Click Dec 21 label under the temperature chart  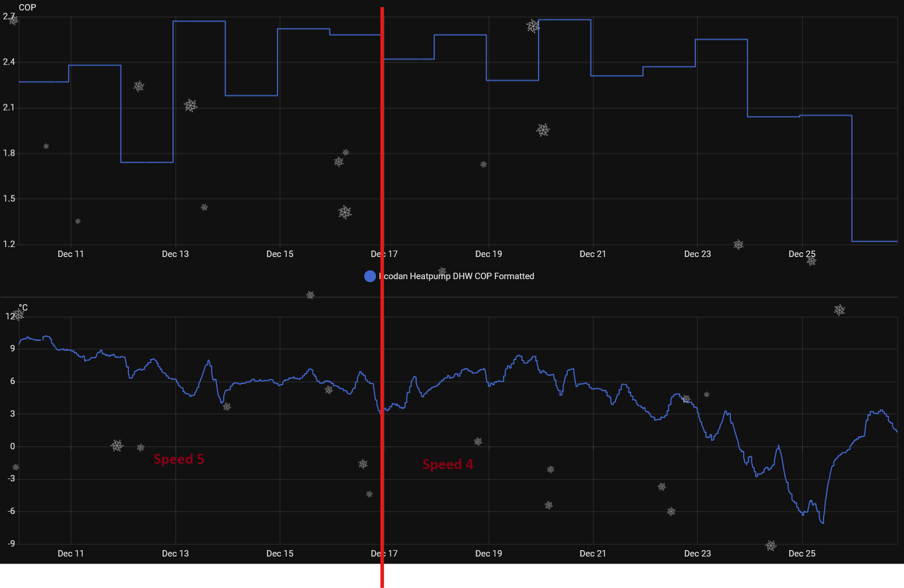tap(593, 554)
